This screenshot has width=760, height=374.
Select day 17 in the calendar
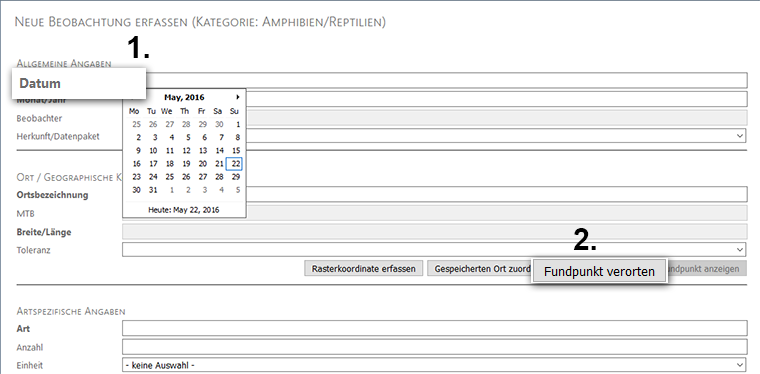pyautogui.click(x=153, y=164)
